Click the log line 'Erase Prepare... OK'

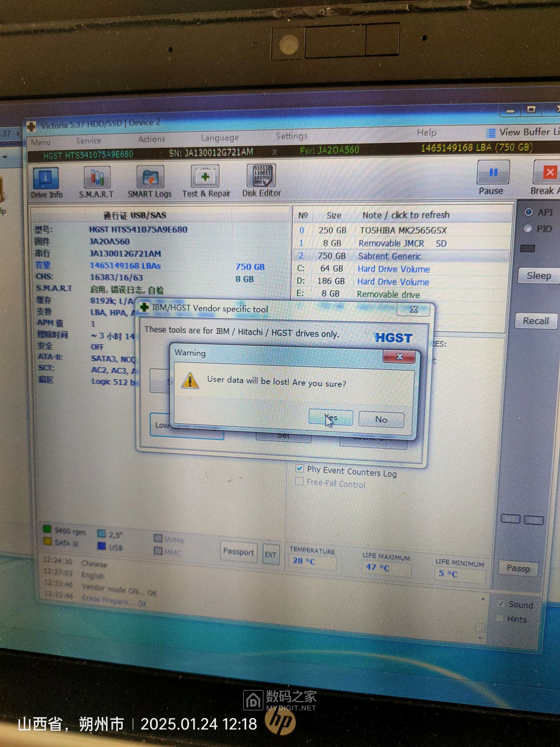[x=115, y=600]
